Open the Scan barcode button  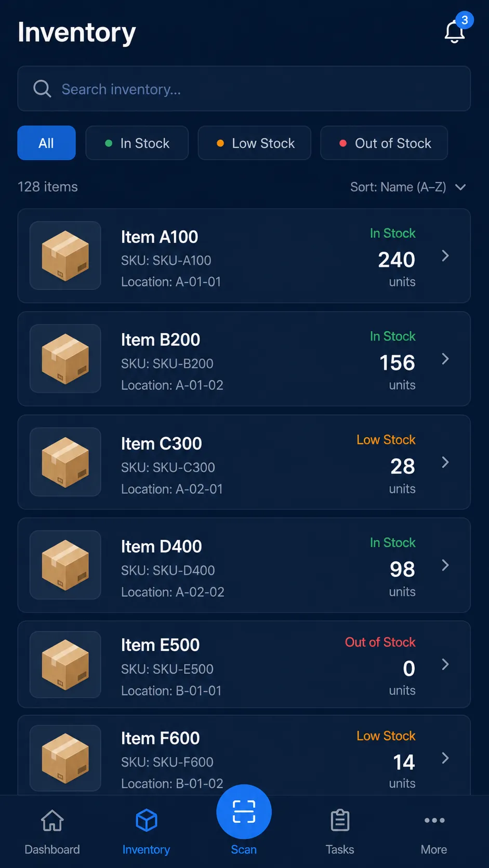(244, 811)
